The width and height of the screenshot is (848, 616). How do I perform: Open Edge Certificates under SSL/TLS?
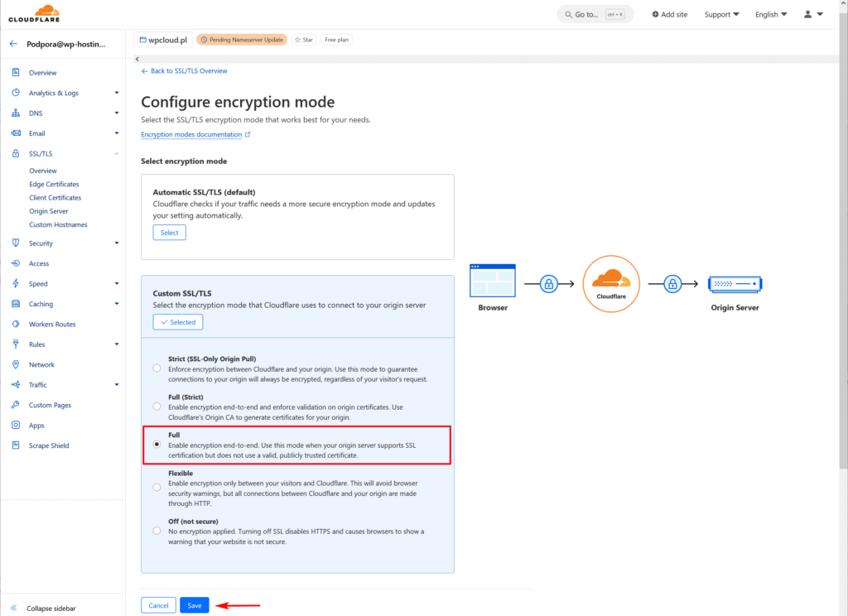point(54,185)
